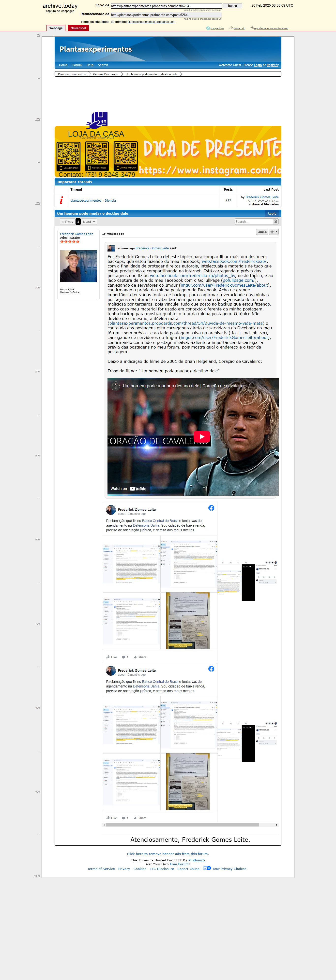The width and height of the screenshot is (336, 980).
Task: Open the post options gear icon
Action: coord(272,232)
